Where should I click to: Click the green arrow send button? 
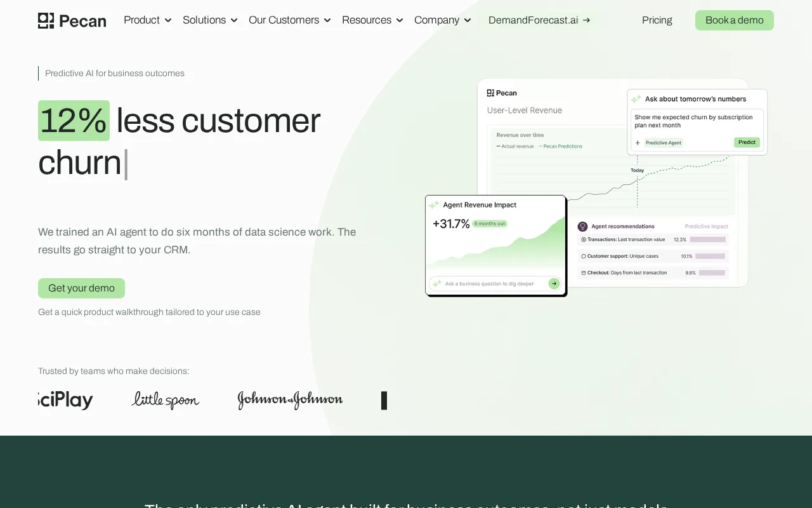[x=554, y=284]
